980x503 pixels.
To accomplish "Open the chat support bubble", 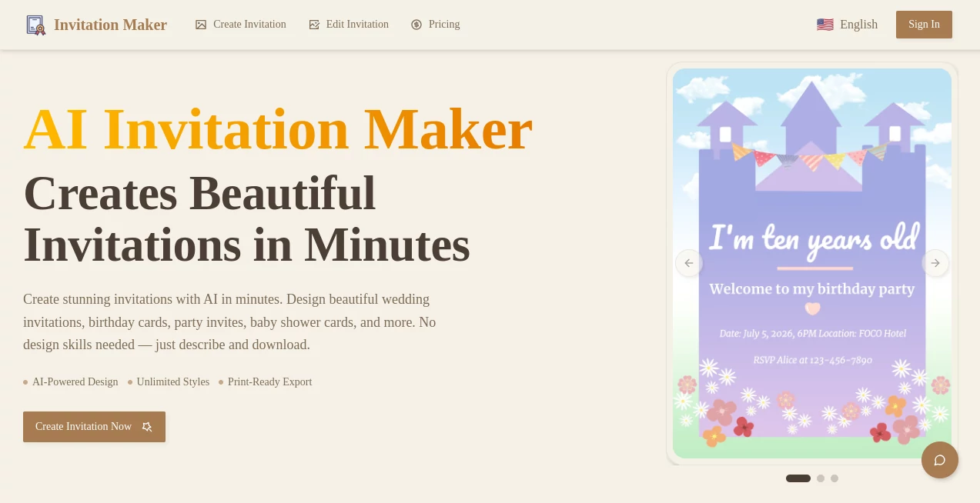I will coord(939,459).
